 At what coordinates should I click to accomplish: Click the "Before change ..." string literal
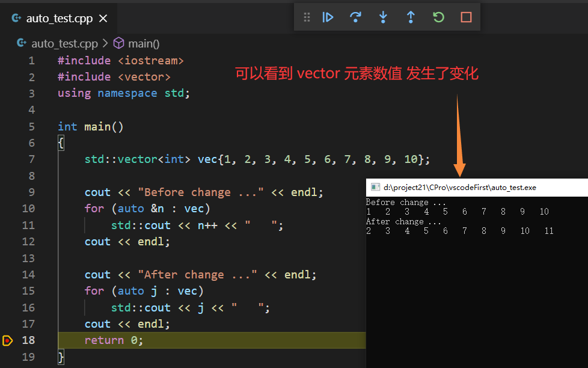coord(201,192)
